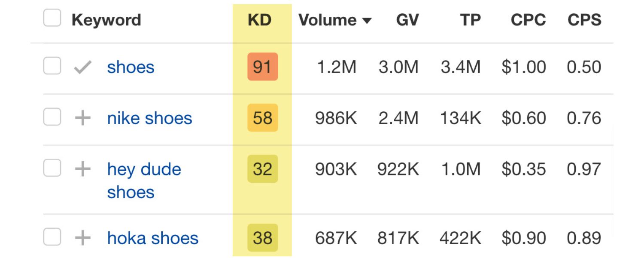Open the shoes keyword link

[x=130, y=67]
